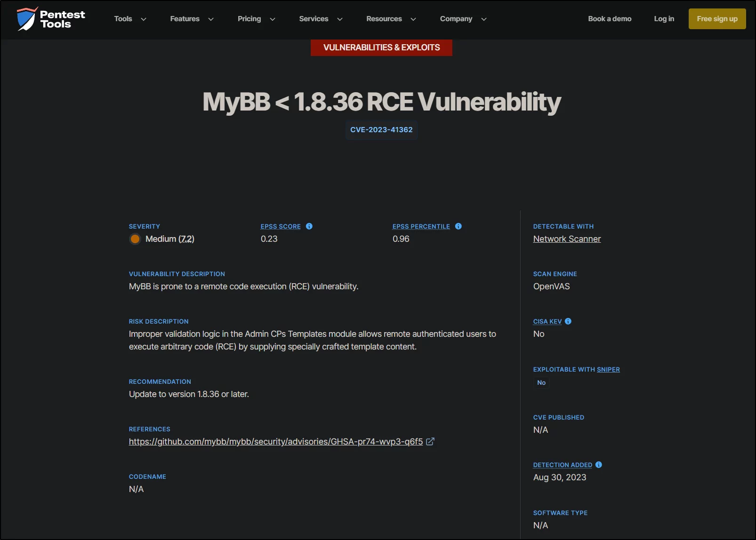
Task: Click the Vulnerabilities & Exploits red tag
Action: (x=381, y=48)
